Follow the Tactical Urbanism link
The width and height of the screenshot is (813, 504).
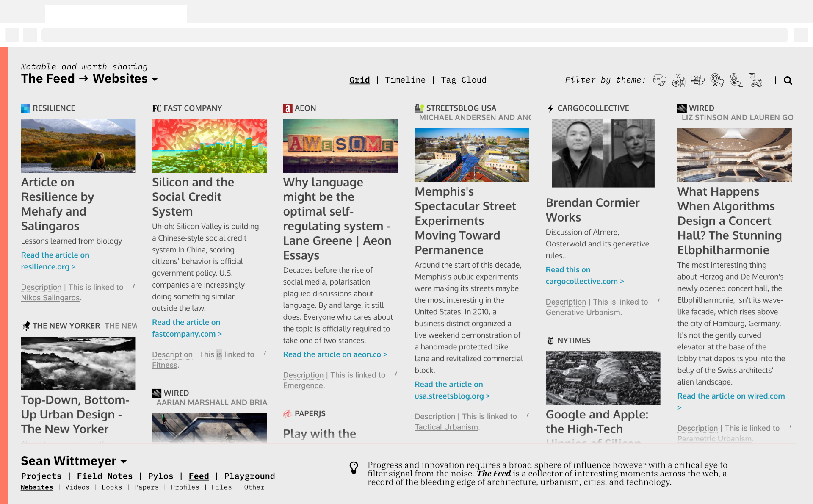click(446, 427)
